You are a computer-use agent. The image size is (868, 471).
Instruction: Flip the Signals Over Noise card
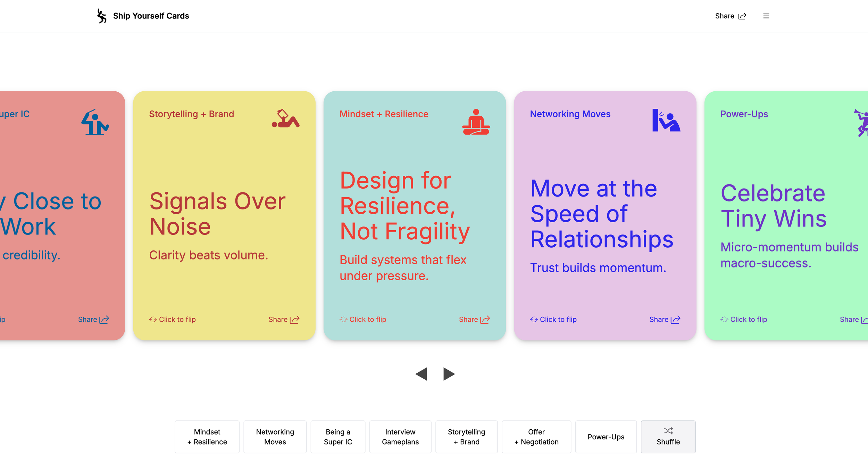click(173, 320)
